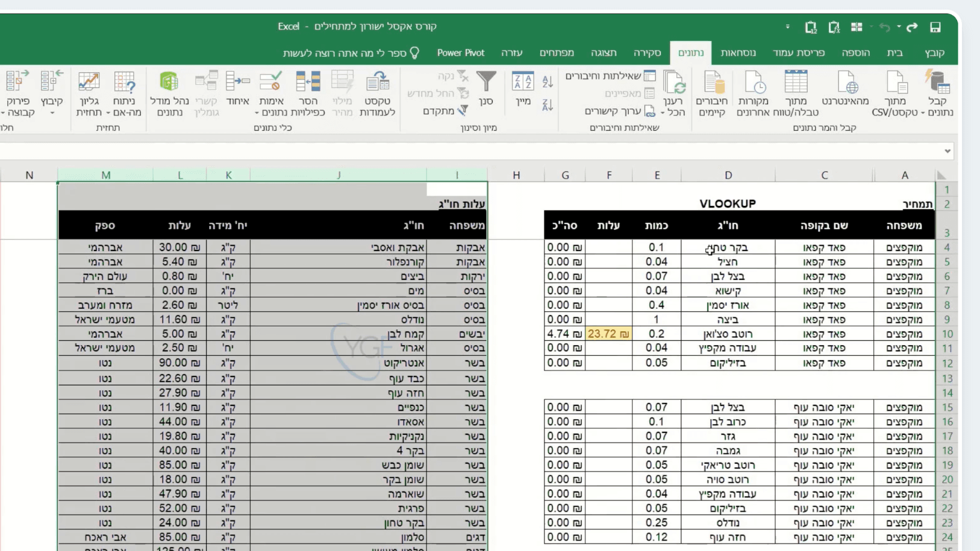Sort descending with the Z-to-A icon
Image resolution: width=980 pixels, height=551 pixels.
tap(547, 105)
